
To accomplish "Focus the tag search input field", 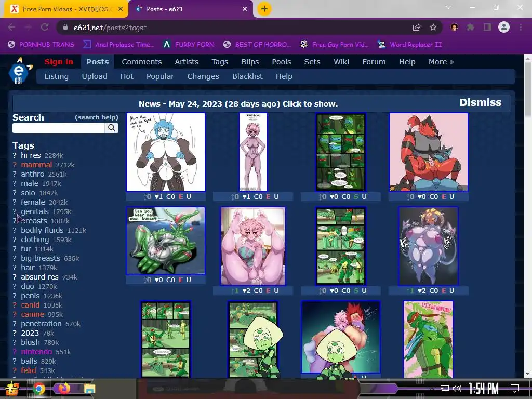I will coord(59,128).
